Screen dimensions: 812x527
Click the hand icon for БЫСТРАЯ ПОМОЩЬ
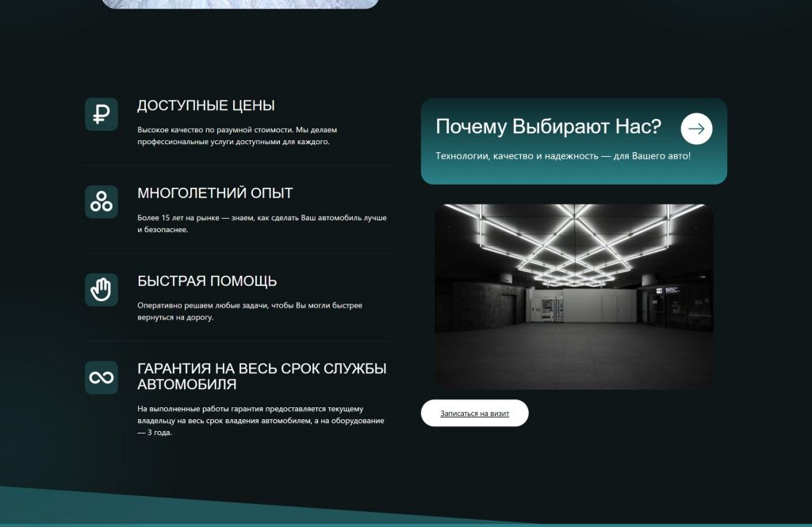pos(101,290)
